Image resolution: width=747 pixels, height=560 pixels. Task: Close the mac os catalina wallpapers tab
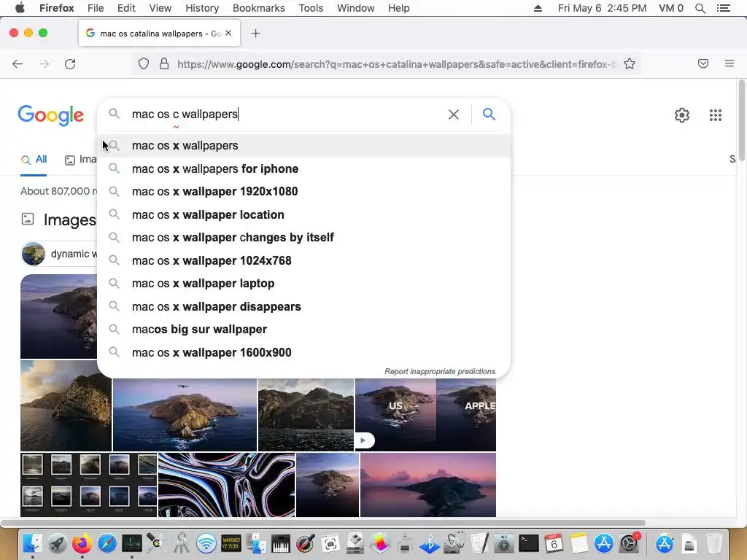point(228,33)
